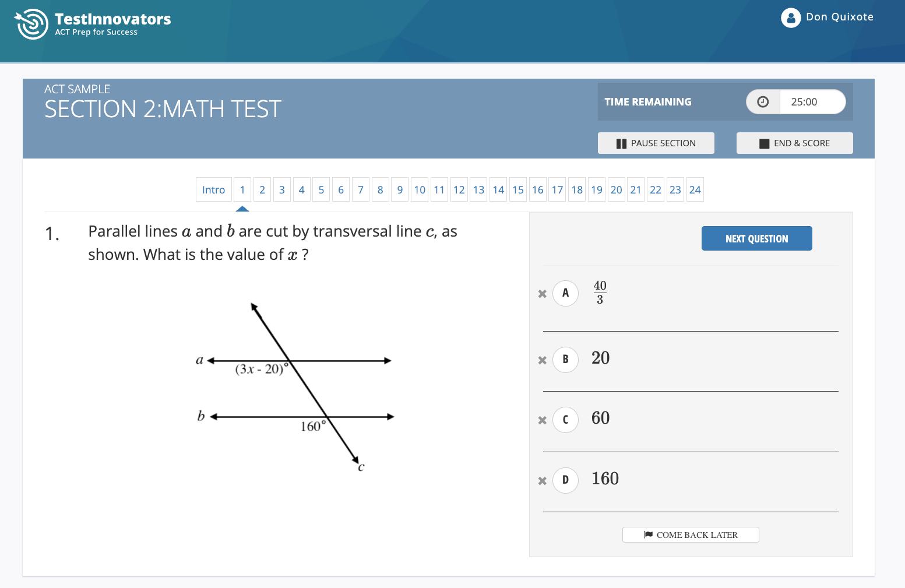Cross out answer choice C
This screenshot has height=588, width=905.
[542, 420]
